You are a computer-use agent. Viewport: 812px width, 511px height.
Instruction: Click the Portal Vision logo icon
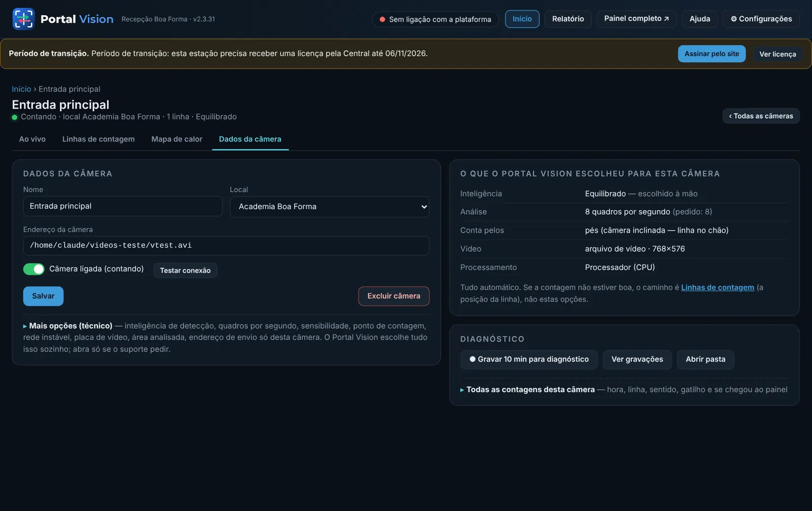[23, 19]
